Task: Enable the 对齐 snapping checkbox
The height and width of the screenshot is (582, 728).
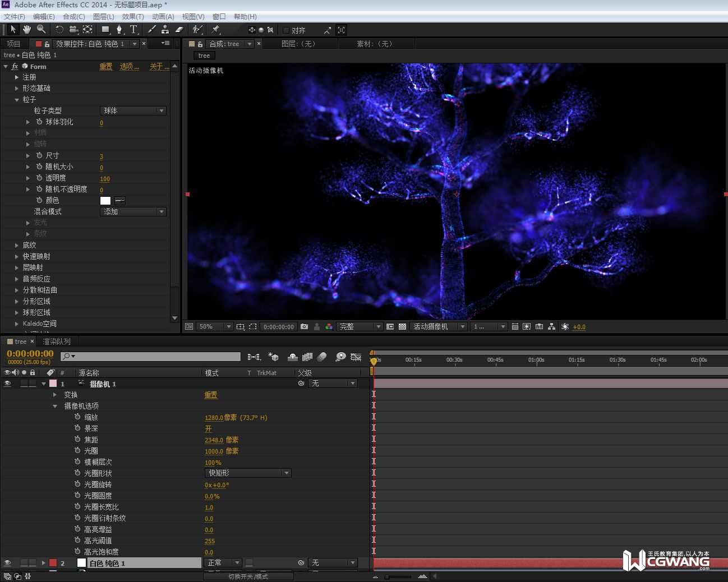Action: click(286, 30)
